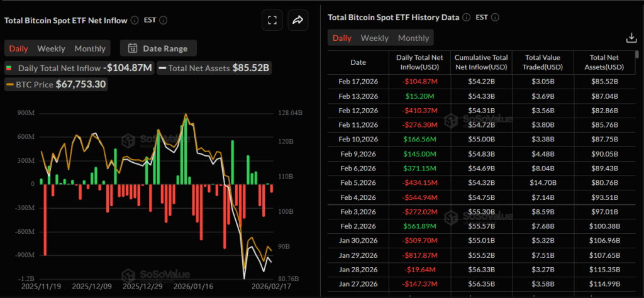This screenshot has height=298, width=644.
Task: Switch chart to Weekly view
Action: [51, 48]
